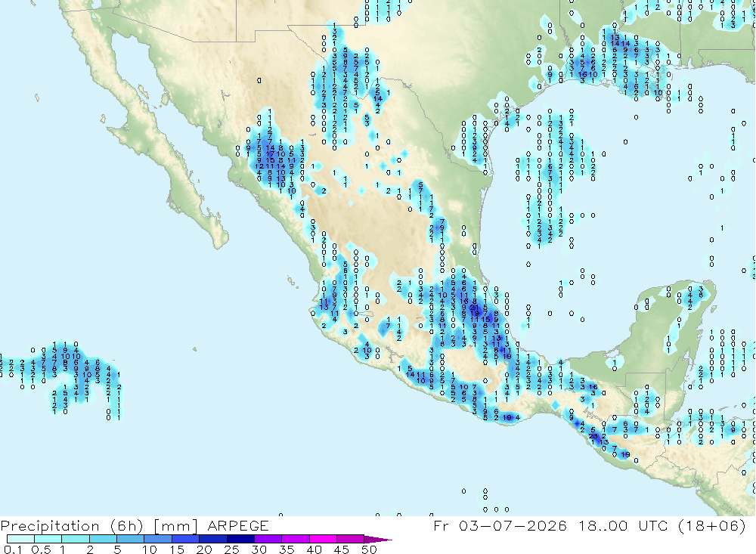Image resolution: width=756 pixels, height=554 pixels.
Task: Click the '(6h)' interval label
Action: coord(126,526)
